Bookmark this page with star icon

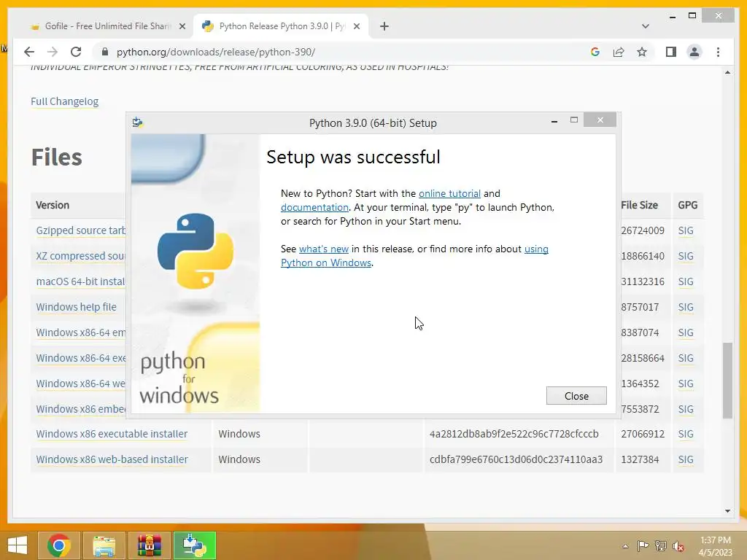coord(642,52)
